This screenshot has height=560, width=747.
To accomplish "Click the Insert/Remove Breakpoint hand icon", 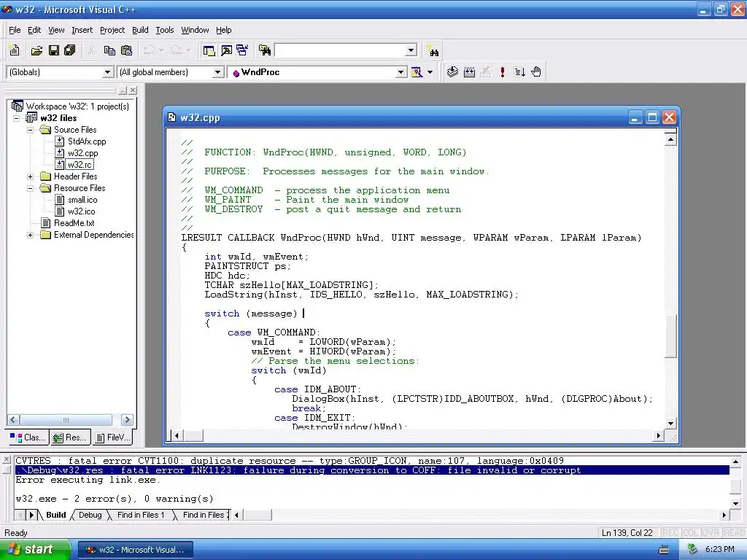I will [536, 72].
